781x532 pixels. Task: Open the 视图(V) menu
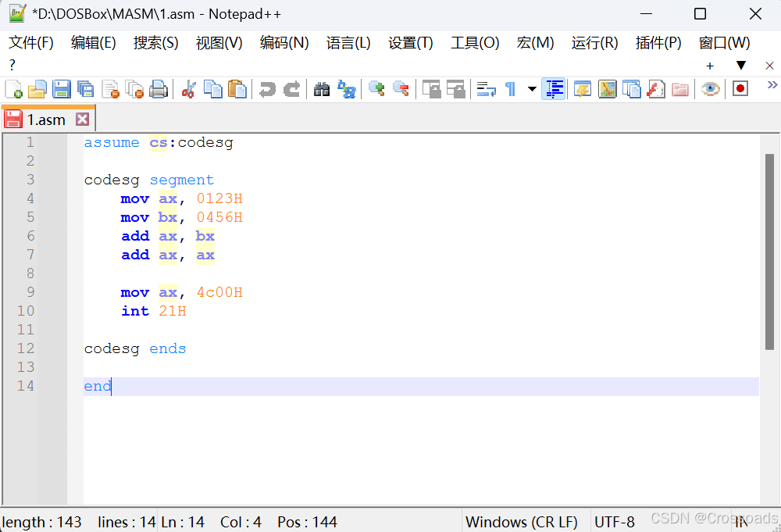tap(219, 43)
